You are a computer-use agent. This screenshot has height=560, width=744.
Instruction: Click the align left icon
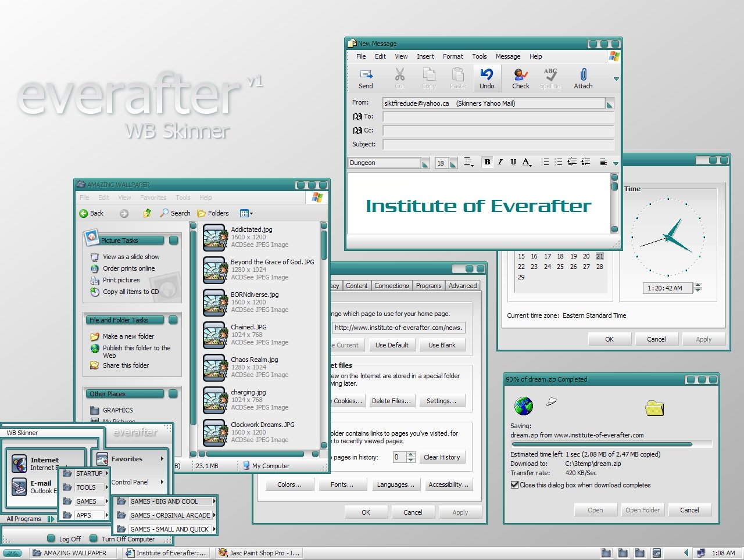[x=603, y=162]
